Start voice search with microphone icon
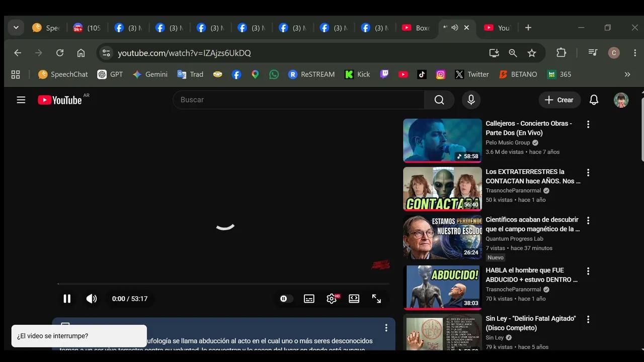Image resolution: width=644 pixels, height=362 pixels. (471, 100)
